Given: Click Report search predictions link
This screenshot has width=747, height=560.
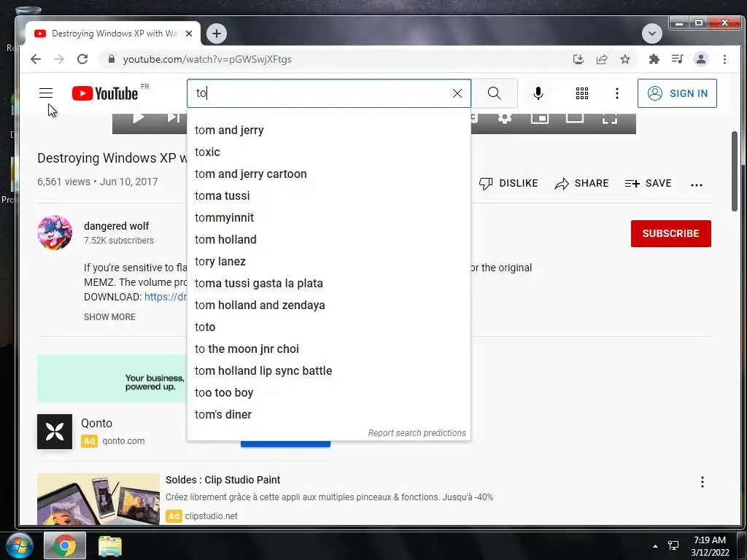Looking at the screenshot, I should pyautogui.click(x=417, y=433).
